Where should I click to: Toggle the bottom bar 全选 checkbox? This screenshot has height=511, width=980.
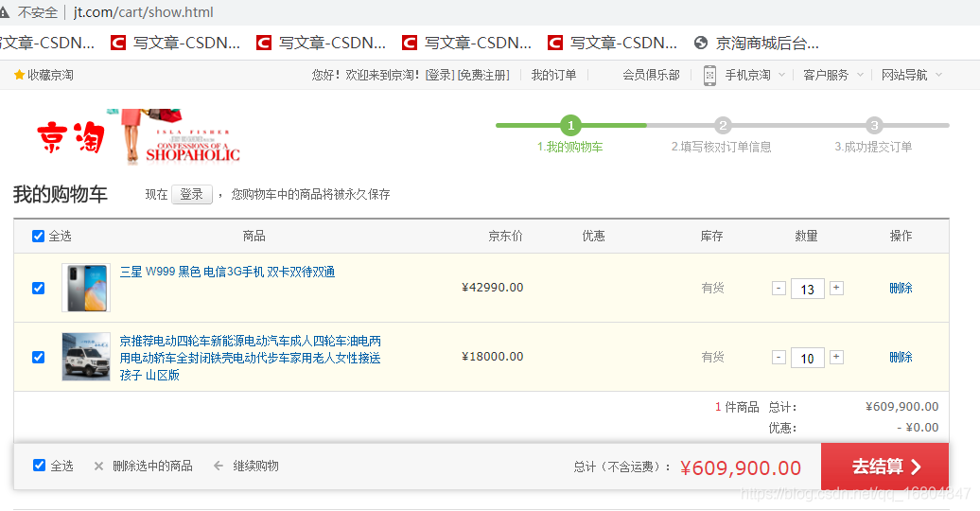tap(39, 466)
